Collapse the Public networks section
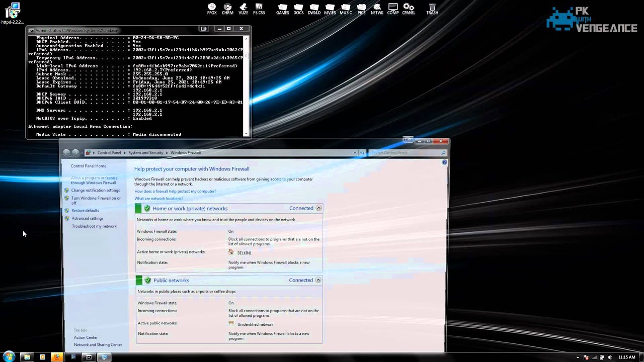The width and height of the screenshot is (644, 362). (x=318, y=280)
